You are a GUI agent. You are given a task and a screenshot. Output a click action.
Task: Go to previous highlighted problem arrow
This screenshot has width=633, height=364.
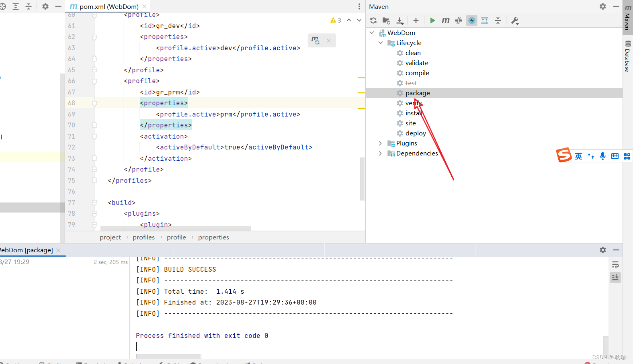click(x=349, y=20)
